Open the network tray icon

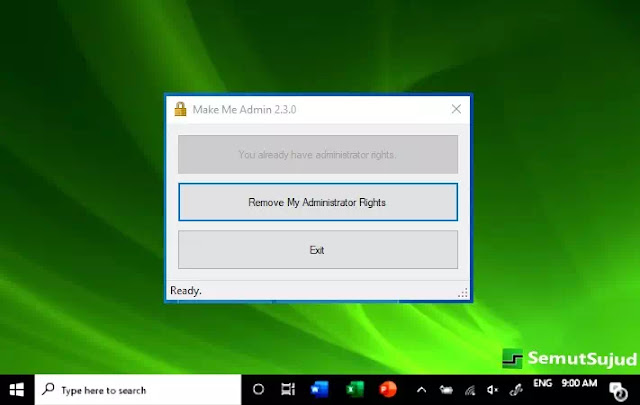(470, 391)
